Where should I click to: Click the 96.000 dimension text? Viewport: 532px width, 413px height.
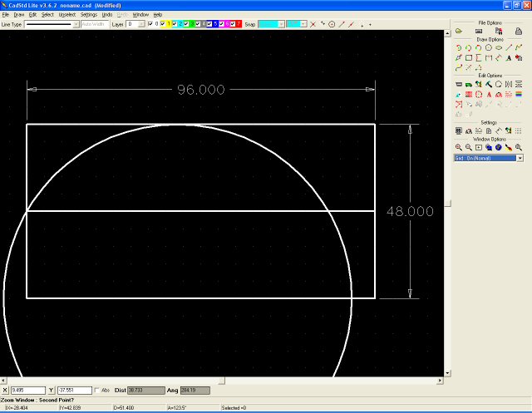(201, 90)
